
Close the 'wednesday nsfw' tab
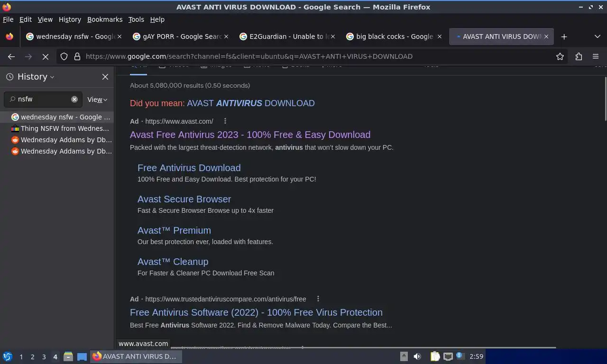click(120, 36)
